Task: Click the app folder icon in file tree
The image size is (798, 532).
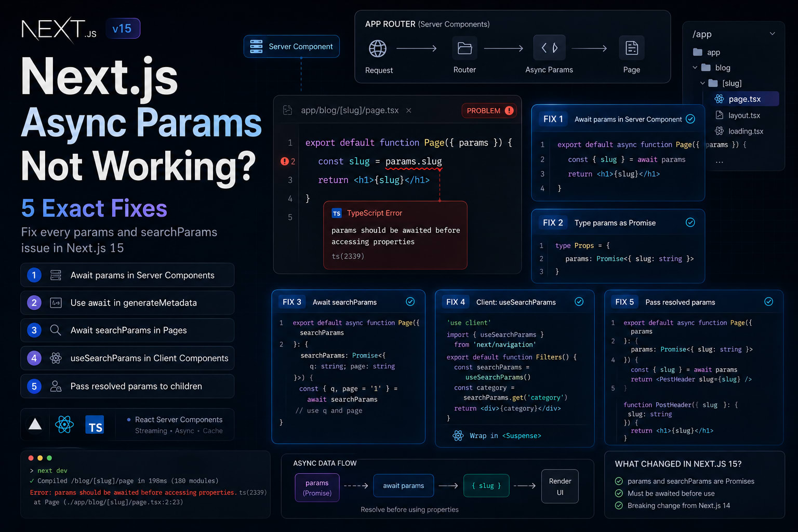Action: click(x=698, y=52)
